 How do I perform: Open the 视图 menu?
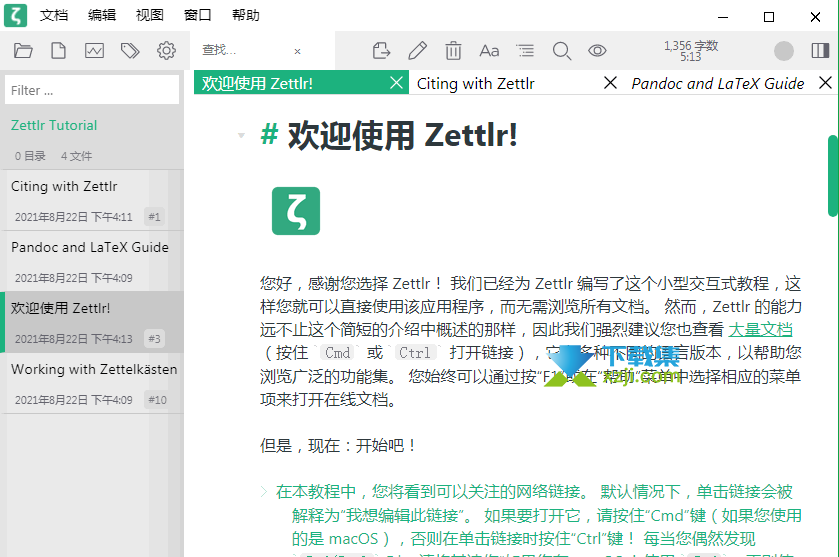click(x=149, y=15)
